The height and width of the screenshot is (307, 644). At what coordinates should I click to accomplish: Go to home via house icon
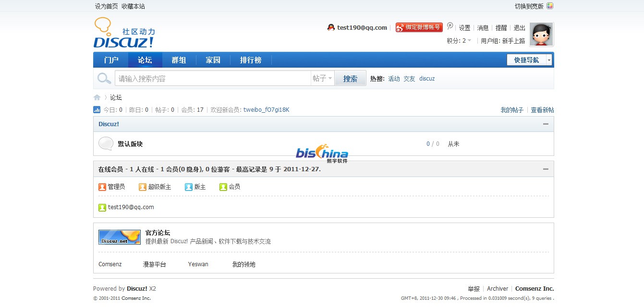(97, 97)
